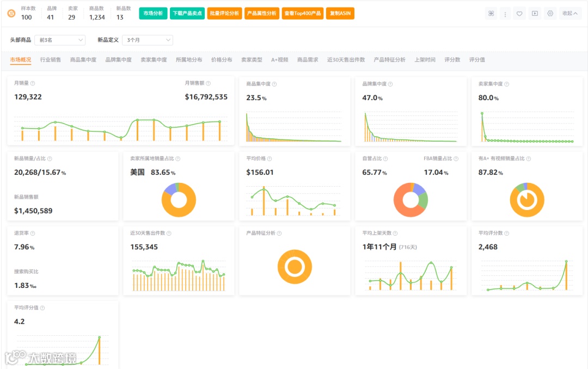This screenshot has height=369, width=588.
Task: Click help icon next to 有A+ 有视频销量占比
Action: pos(528,158)
